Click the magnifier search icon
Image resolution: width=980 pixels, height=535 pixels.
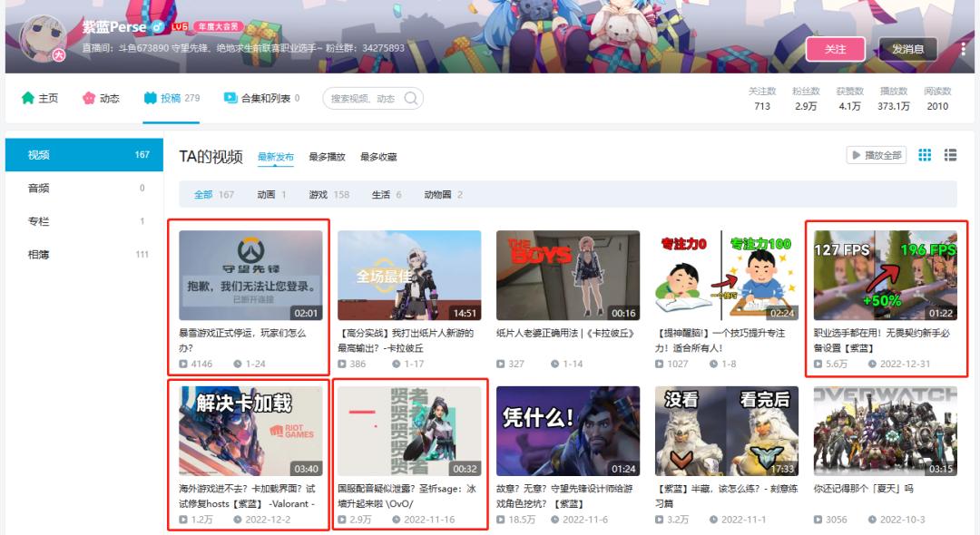[411, 98]
